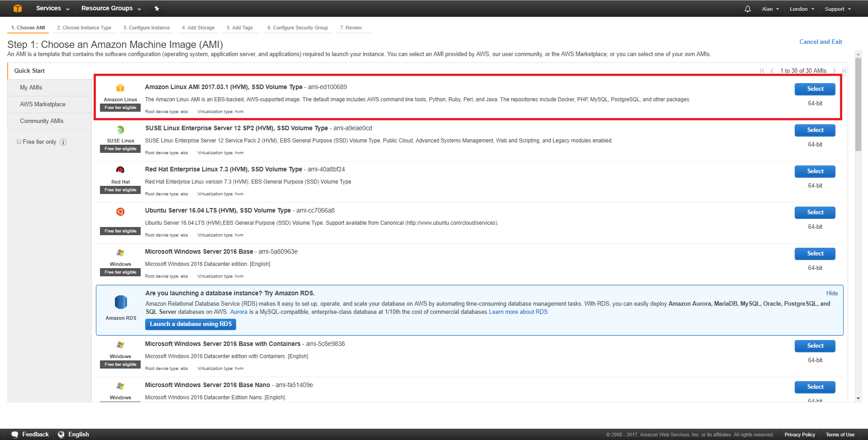
Task: Open Learn more about RDS link
Action: point(518,312)
